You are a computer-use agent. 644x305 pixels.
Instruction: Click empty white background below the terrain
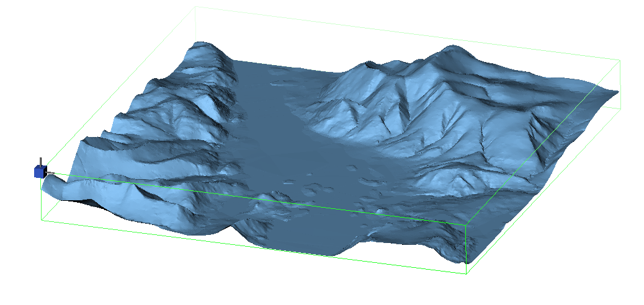point(248,285)
